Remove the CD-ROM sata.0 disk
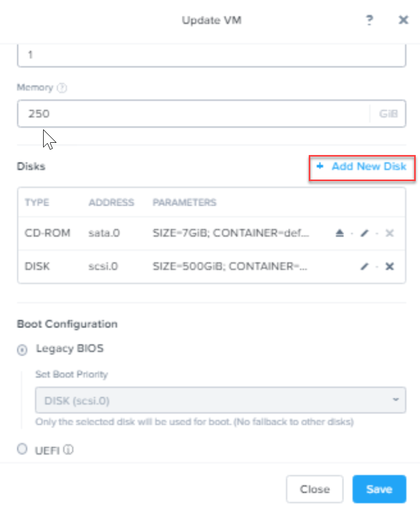This screenshot has height=513, width=420. coord(390,233)
